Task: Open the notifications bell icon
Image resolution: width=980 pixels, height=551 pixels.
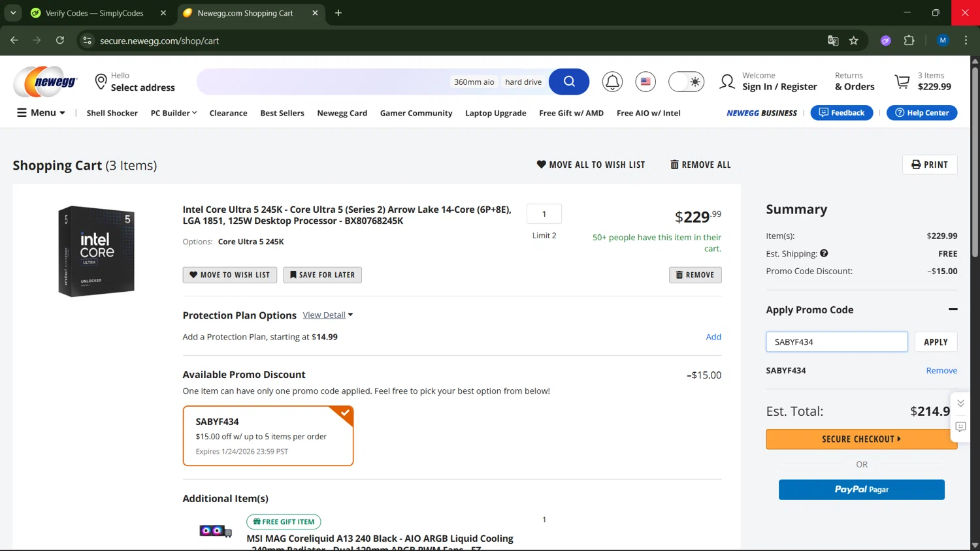Action: 612,82
